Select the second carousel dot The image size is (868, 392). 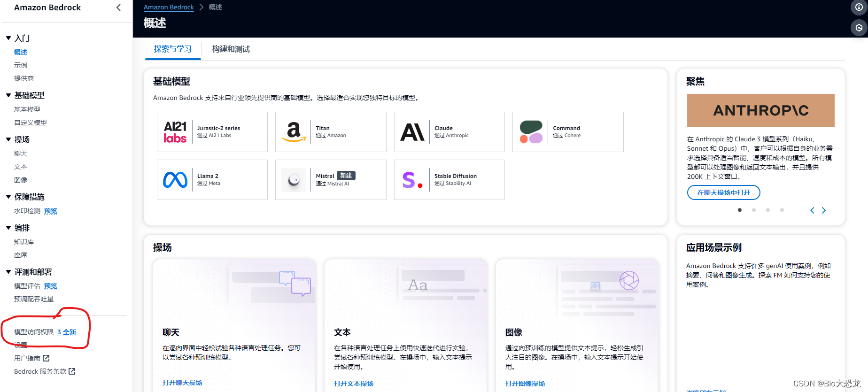pyautogui.click(x=754, y=210)
